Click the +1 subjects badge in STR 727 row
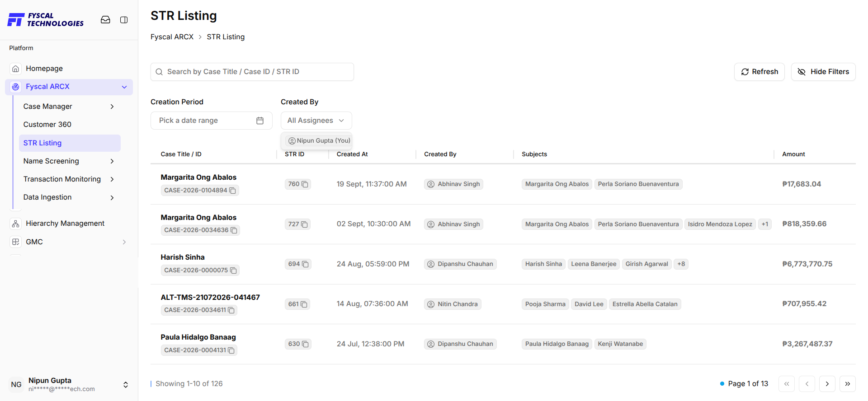Viewport: 868px width, 401px height. pyautogui.click(x=765, y=224)
